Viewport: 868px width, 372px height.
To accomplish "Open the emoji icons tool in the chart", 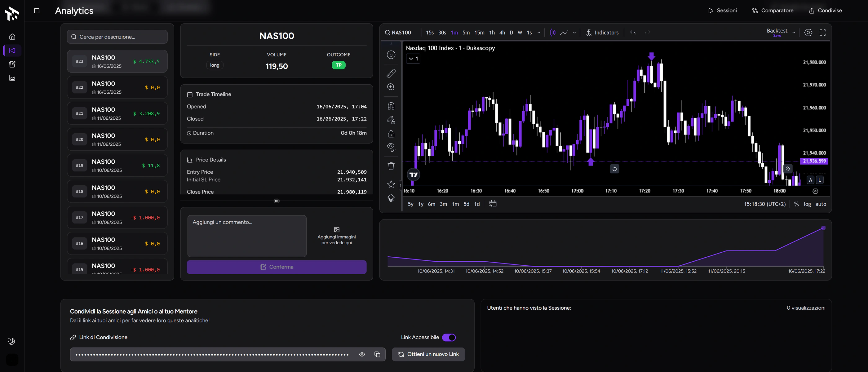I will (391, 55).
